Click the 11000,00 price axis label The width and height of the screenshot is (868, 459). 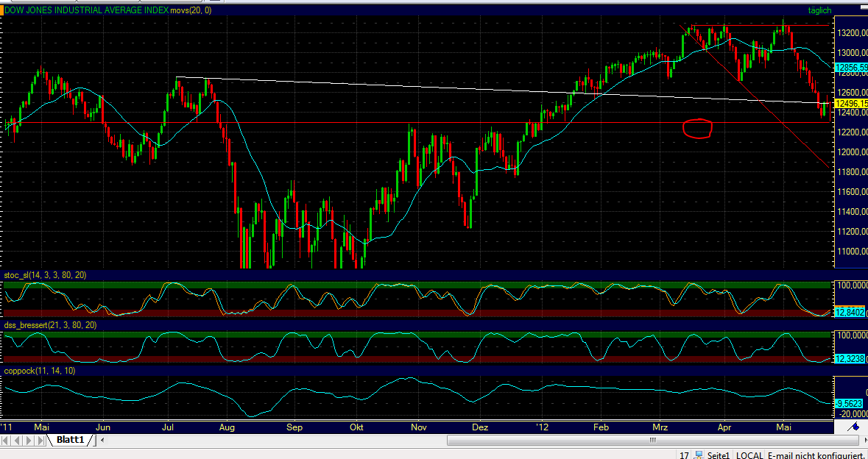pyautogui.click(x=852, y=251)
